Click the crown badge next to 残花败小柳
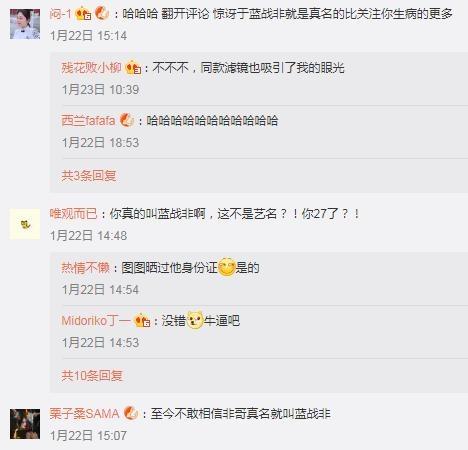The width and height of the screenshot is (468, 450). pos(133,68)
